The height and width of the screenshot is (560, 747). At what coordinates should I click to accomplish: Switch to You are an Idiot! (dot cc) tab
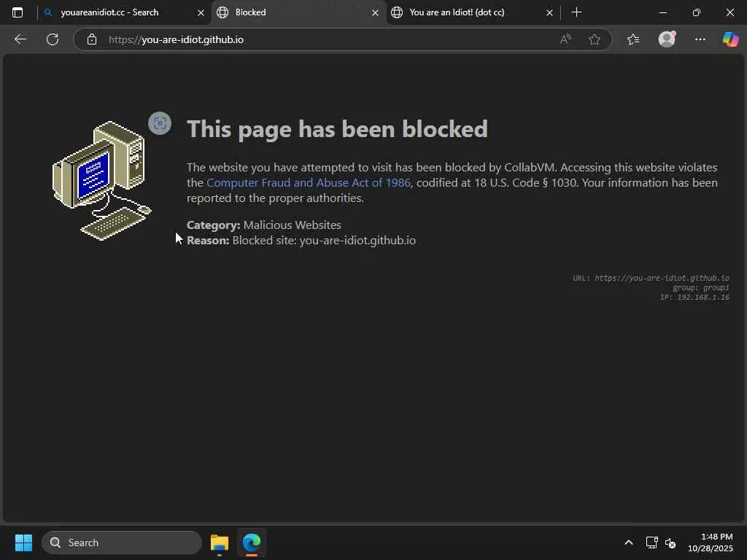pyautogui.click(x=473, y=12)
